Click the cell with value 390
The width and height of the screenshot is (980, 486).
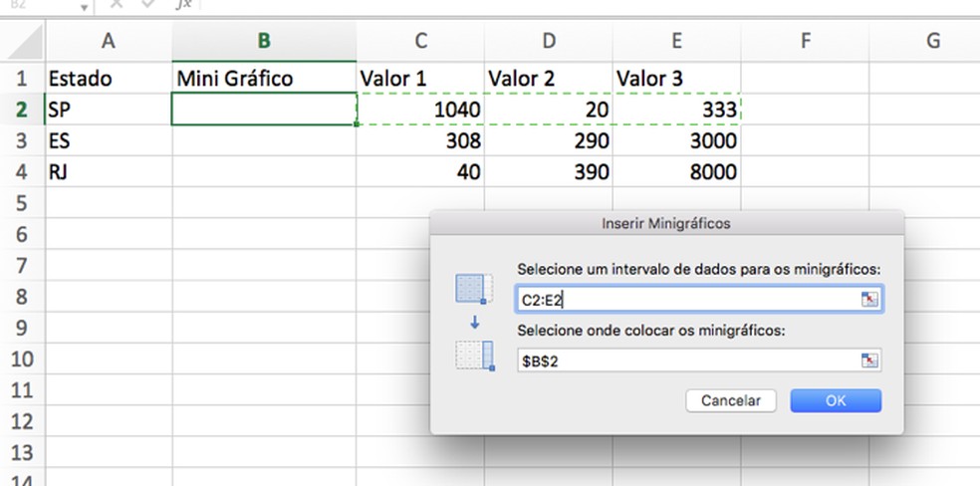coord(548,171)
